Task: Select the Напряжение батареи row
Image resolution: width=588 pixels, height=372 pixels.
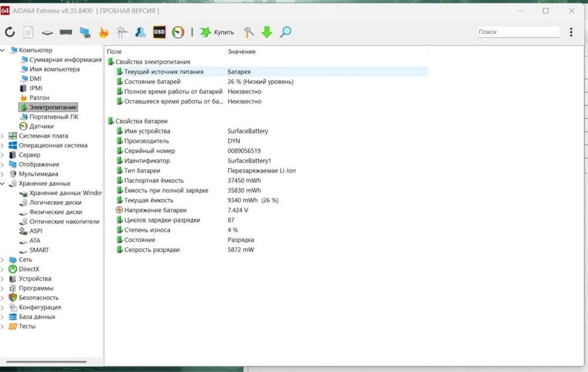Action: tap(270, 210)
